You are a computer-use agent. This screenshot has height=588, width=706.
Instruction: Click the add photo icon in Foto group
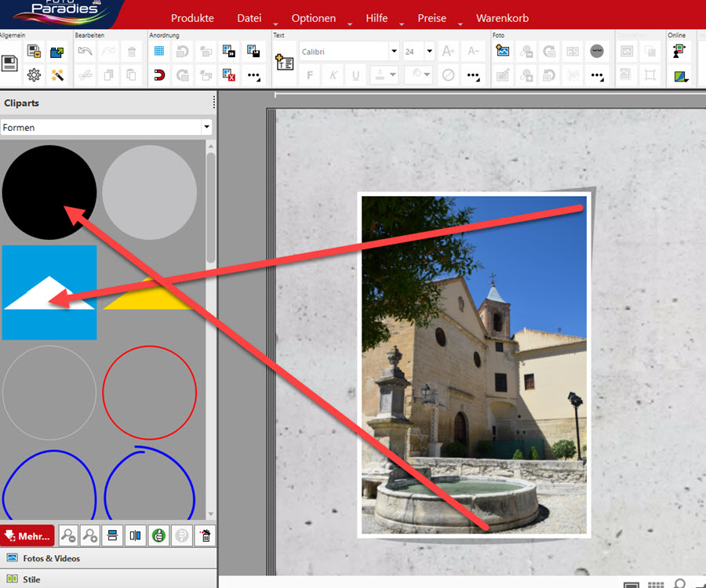503,51
